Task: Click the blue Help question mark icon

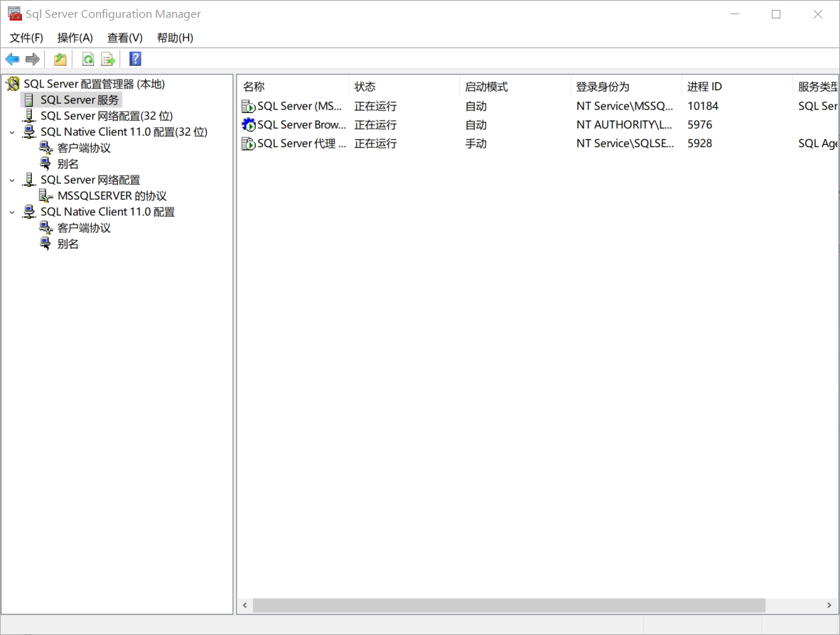Action: coord(135,59)
